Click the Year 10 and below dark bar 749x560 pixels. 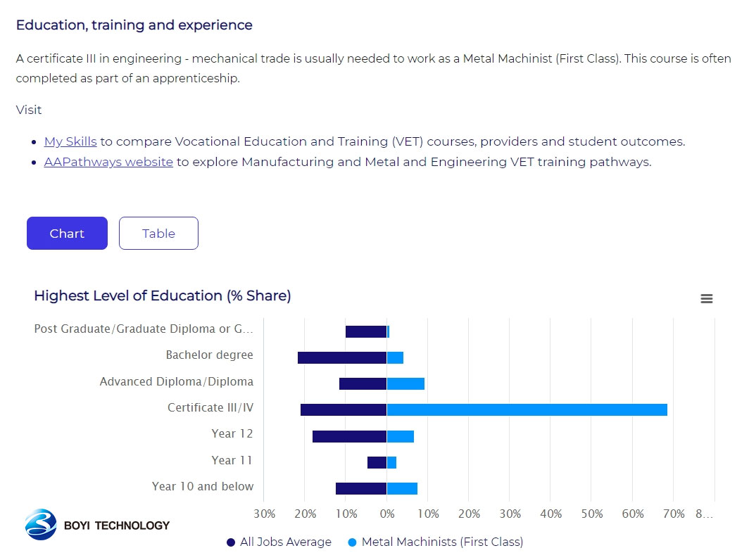pos(361,488)
